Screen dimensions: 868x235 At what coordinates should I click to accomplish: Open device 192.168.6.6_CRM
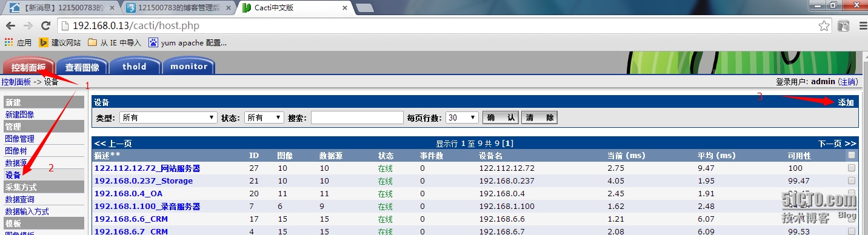(x=131, y=219)
